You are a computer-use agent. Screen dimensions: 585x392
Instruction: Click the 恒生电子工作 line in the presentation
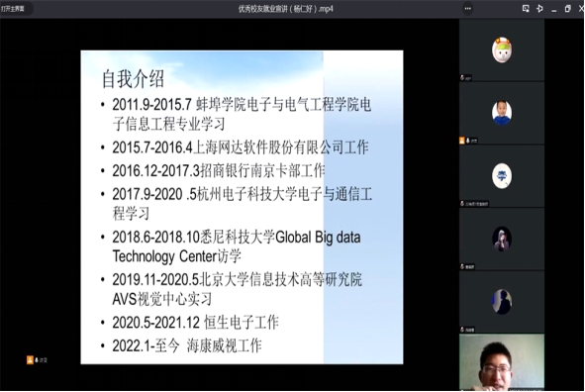(x=195, y=323)
